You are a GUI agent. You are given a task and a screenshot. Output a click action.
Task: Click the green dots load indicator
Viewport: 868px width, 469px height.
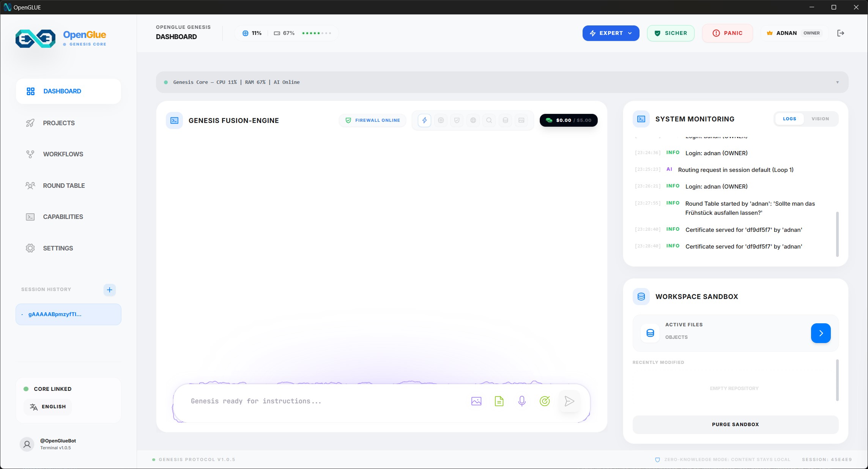point(317,33)
